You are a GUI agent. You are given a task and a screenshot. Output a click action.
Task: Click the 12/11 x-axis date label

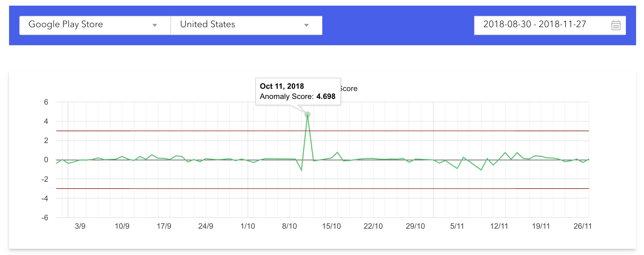click(x=499, y=226)
